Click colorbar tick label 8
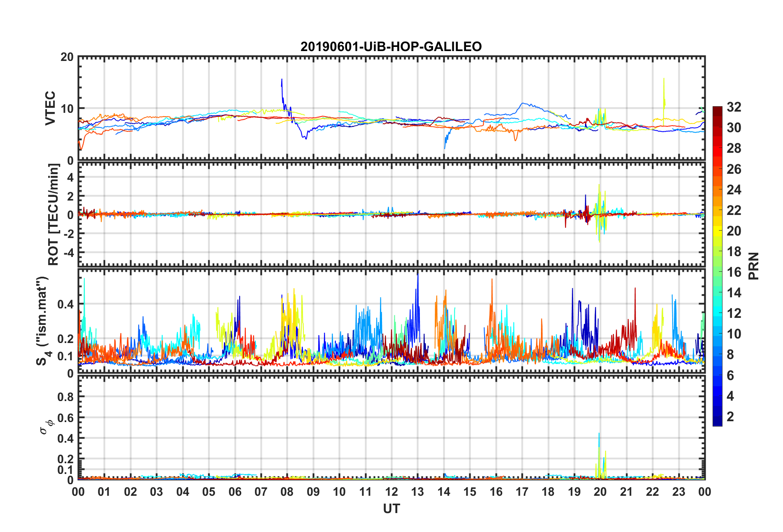The width and height of the screenshot is (783, 532). click(730, 354)
